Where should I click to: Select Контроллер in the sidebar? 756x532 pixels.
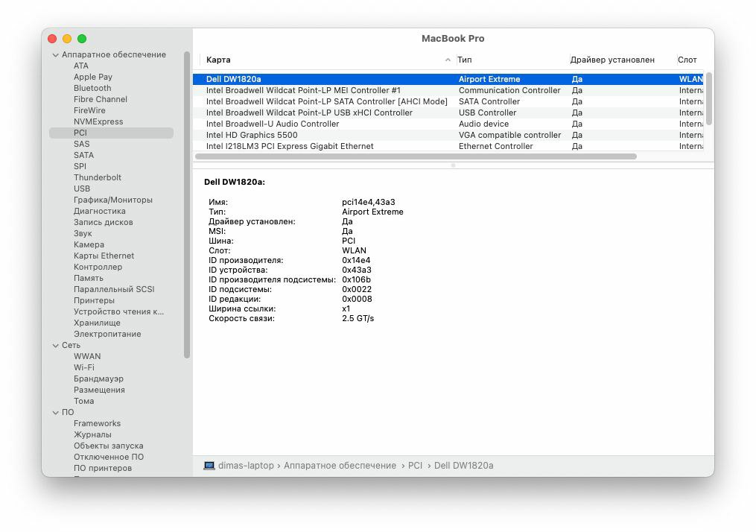98,267
